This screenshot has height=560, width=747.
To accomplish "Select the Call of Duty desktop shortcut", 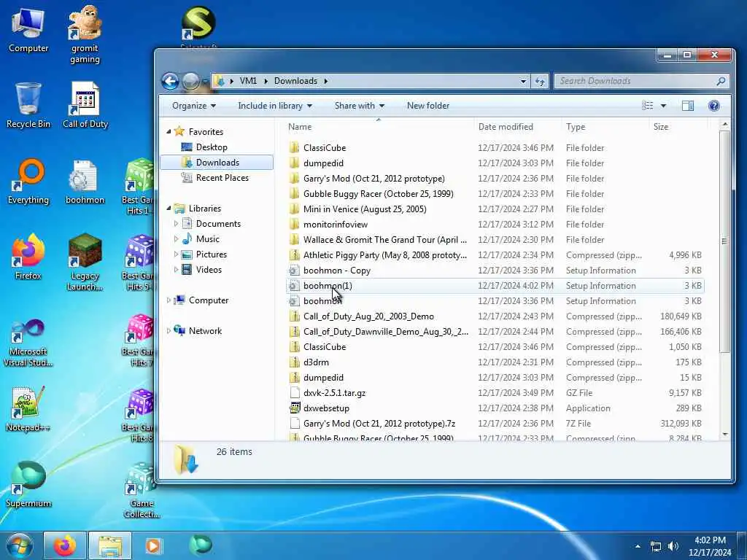I will pos(85,105).
